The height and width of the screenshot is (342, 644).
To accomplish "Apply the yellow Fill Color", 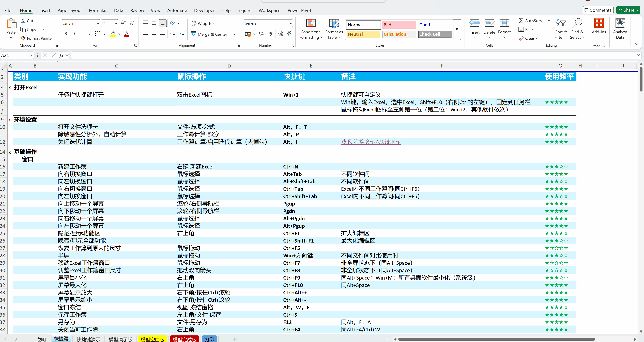I will 113,34.
